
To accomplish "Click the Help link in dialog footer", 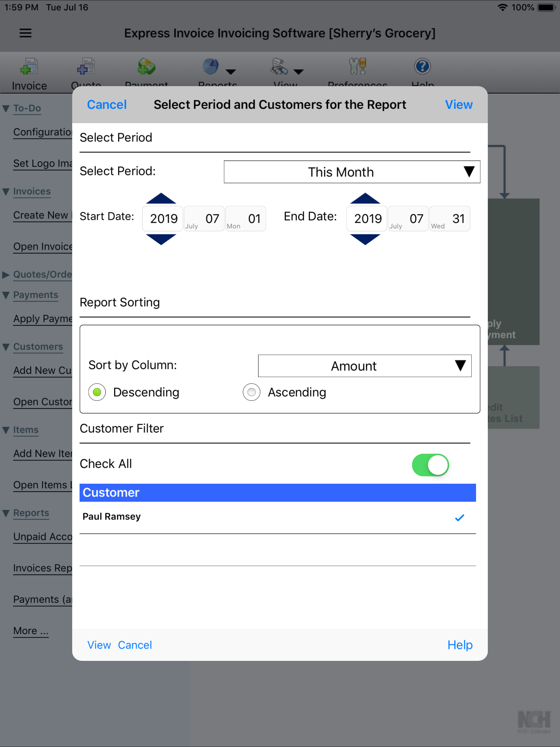I will pos(460,645).
